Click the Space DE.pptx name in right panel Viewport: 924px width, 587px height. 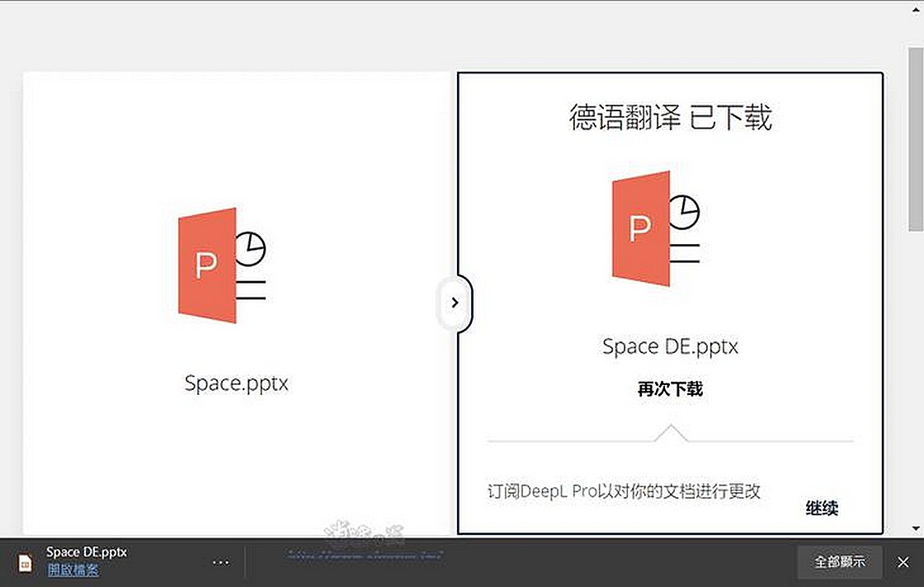[670, 346]
